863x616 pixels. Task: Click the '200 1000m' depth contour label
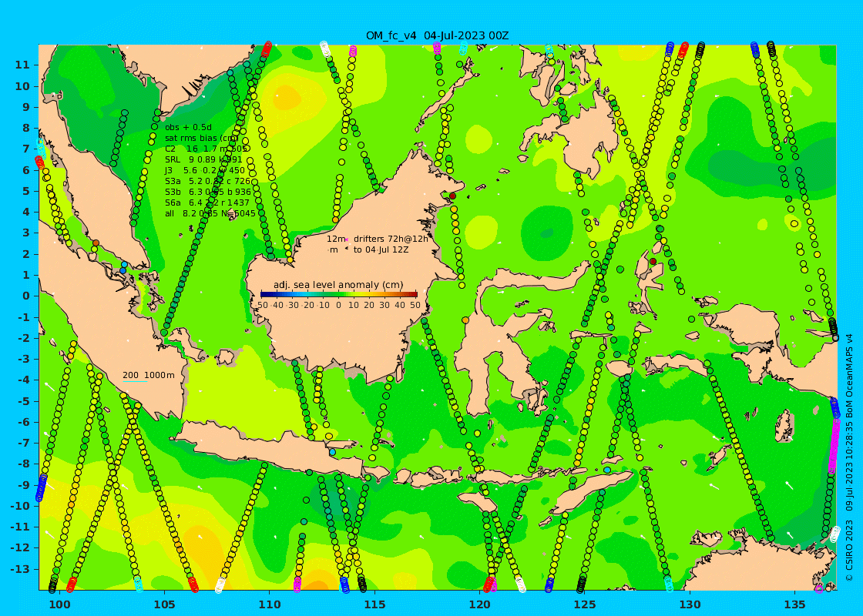tap(148, 375)
